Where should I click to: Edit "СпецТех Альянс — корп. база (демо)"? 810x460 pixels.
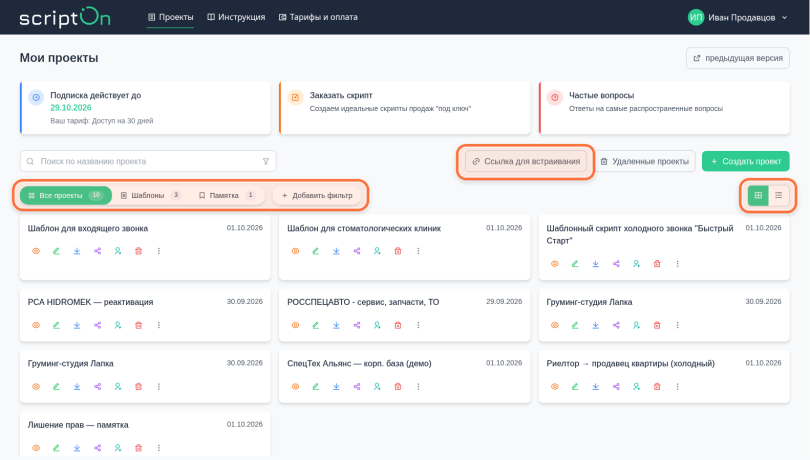pyautogui.click(x=316, y=387)
